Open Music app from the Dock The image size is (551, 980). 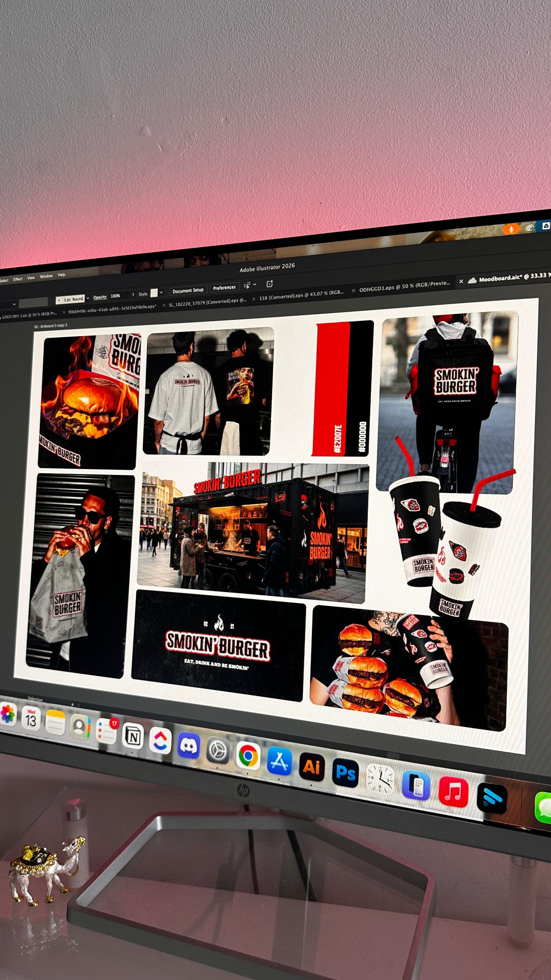[x=453, y=792]
